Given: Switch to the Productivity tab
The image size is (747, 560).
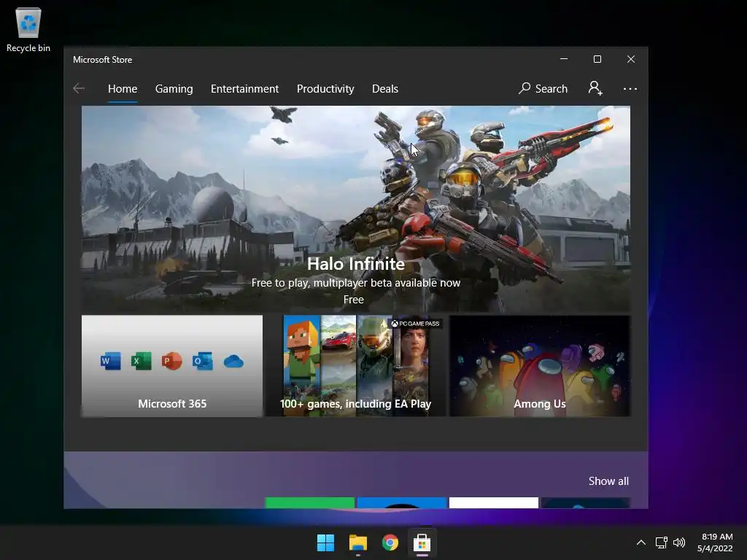Looking at the screenshot, I should click(325, 89).
